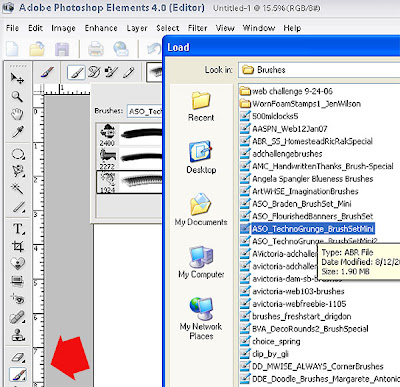Go to Desktop in places bar
400x387 pixels.
(201, 157)
